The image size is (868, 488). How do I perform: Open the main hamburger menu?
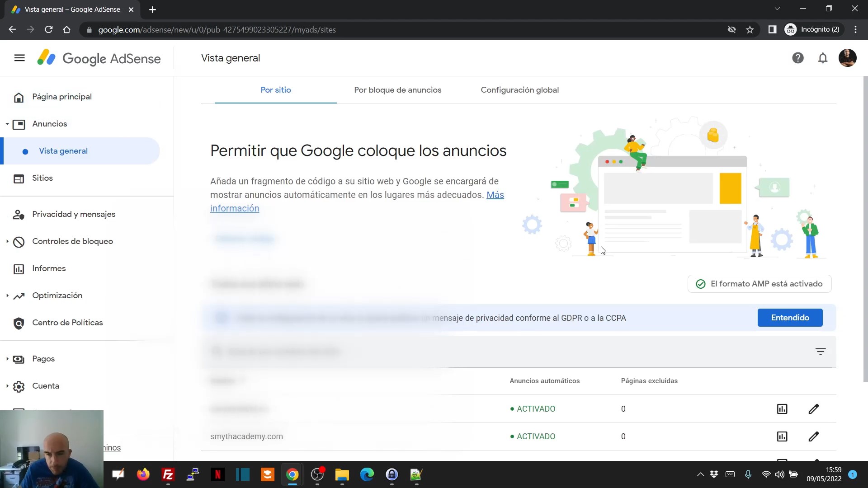tap(19, 58)
